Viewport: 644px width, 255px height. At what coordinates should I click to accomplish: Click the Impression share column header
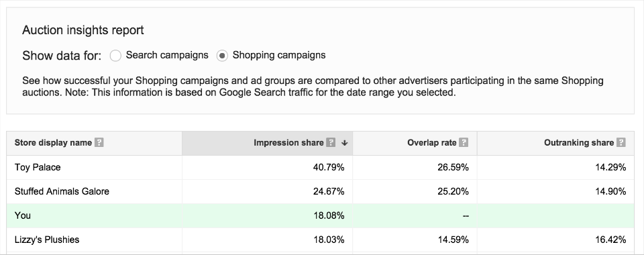point(288,142)
